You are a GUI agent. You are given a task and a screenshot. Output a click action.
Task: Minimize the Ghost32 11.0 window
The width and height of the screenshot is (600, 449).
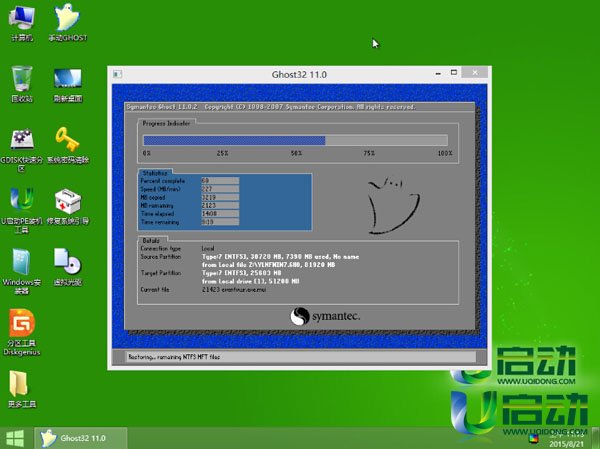[x=438, y=73]
